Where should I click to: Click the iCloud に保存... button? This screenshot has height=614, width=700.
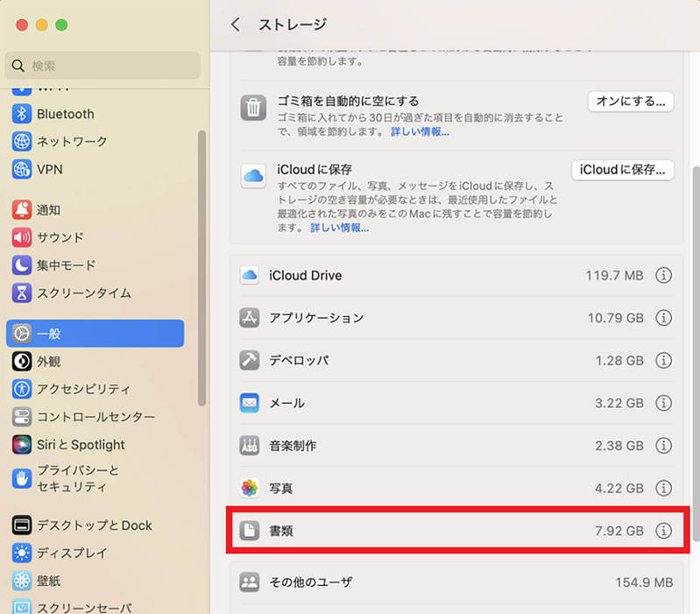622,170
